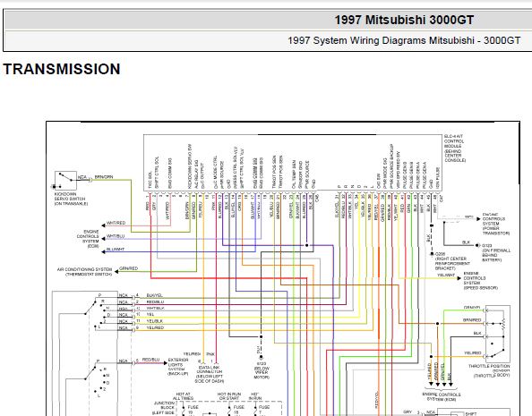Screen dimensions: 532x416
Task: Click the "ENGINE CONTROLS SYSTEM (ECM)" label on the left
Action: point(88,239)
